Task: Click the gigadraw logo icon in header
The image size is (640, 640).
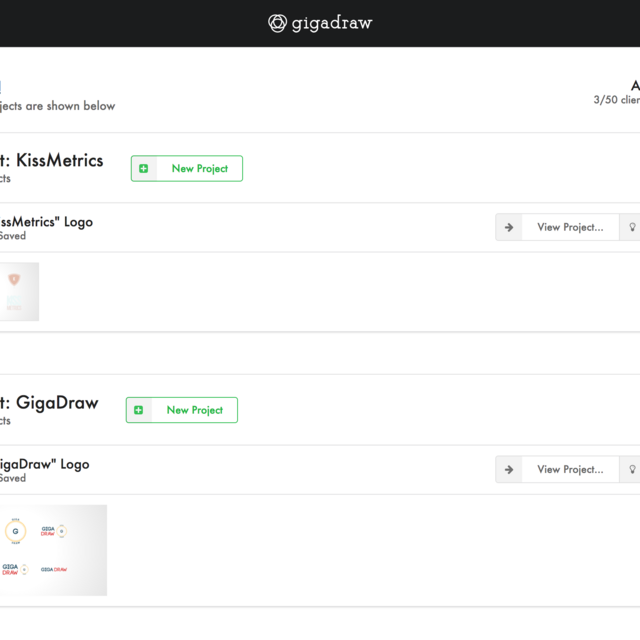Action: pyautogui.click(x=277, y=23)
